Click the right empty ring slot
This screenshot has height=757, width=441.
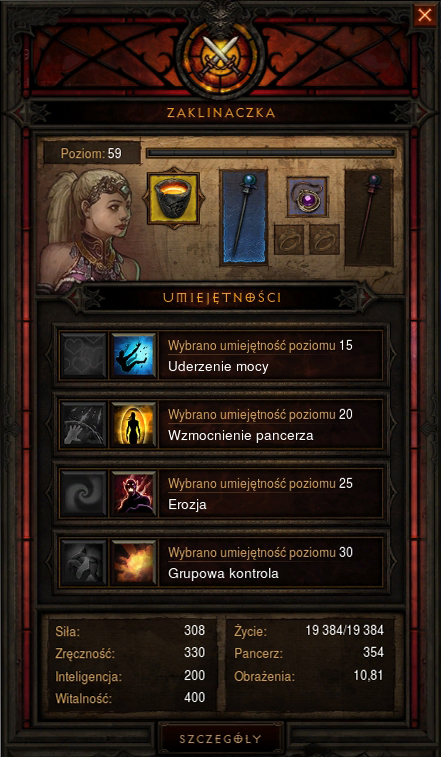tap(325, 239)
